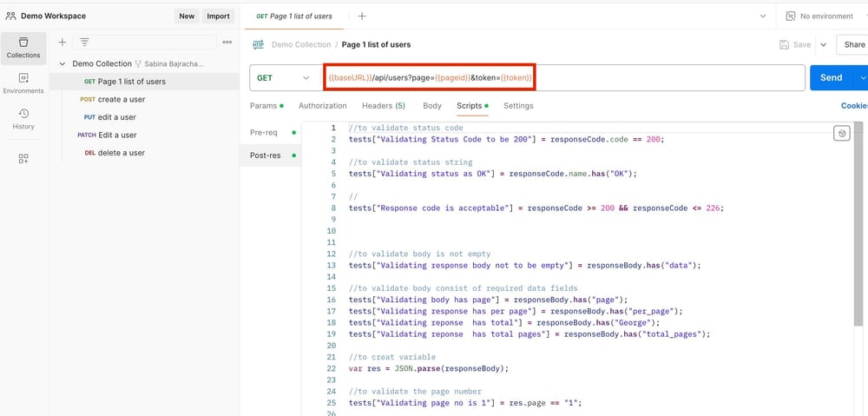Open PATCH Edit a user request
This screenshot has width=868, height=416.
pyautogui.click(x=144, y=135)
